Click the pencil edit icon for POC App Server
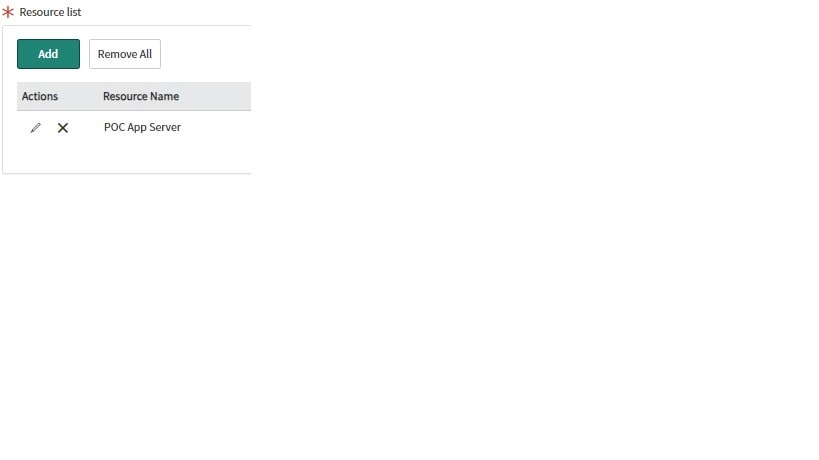This screenshot has height=460, width=819. 36,128
